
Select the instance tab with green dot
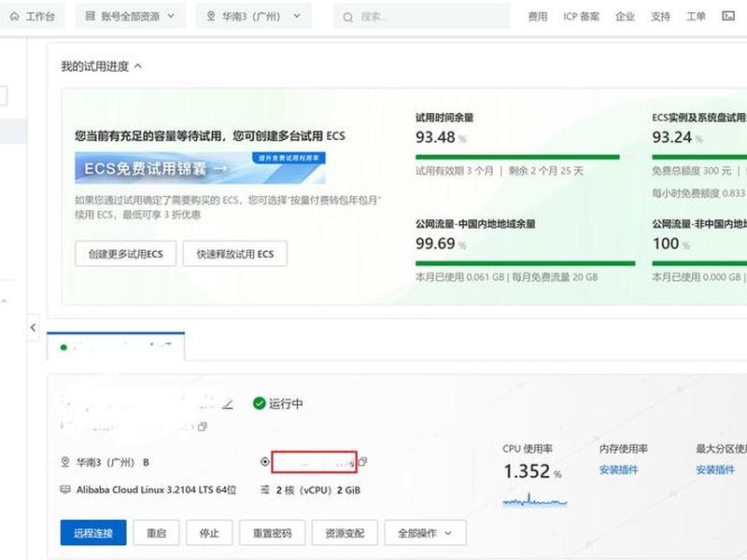coord(116,346)
